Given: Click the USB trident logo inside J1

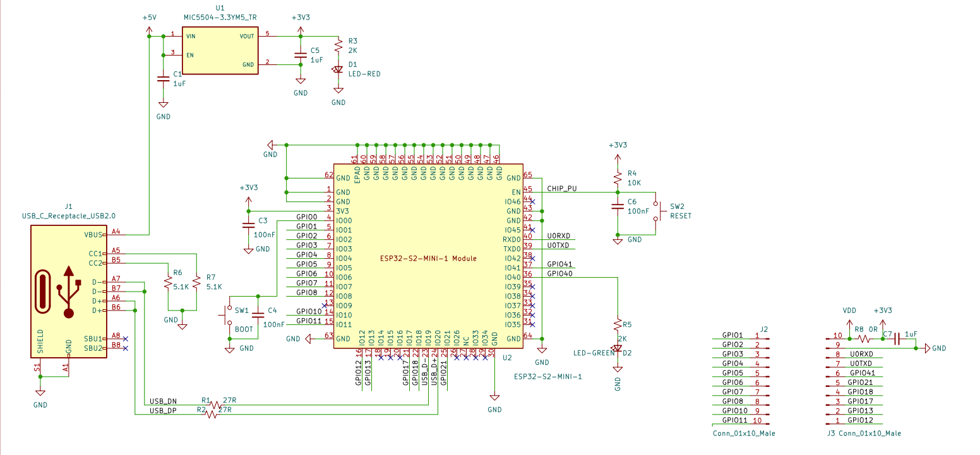Looking at the screenshot, I should [68, 291].
